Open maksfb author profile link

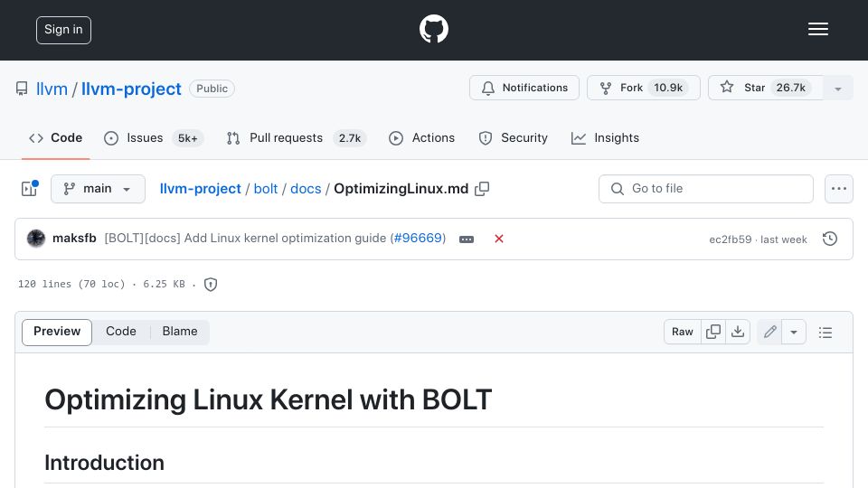tap(74, 239)
